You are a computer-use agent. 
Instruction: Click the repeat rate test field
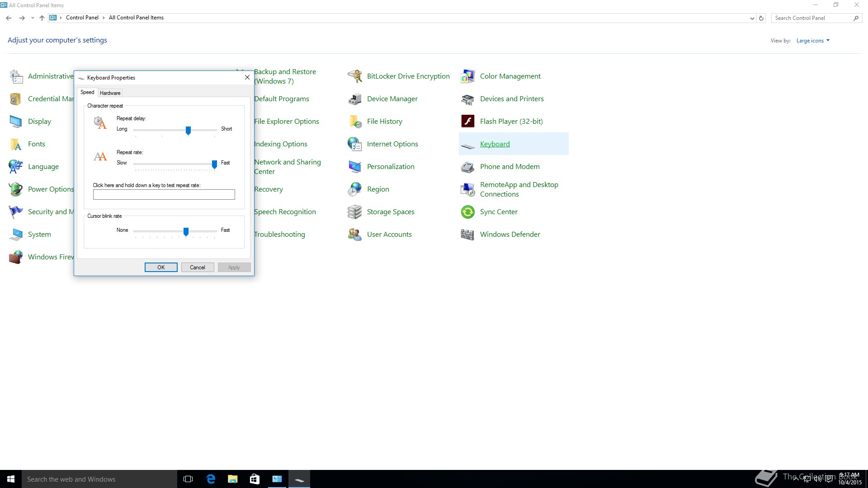164,195
